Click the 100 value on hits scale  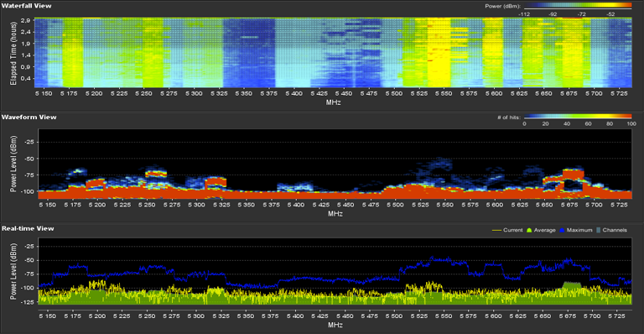coord(631,123)
